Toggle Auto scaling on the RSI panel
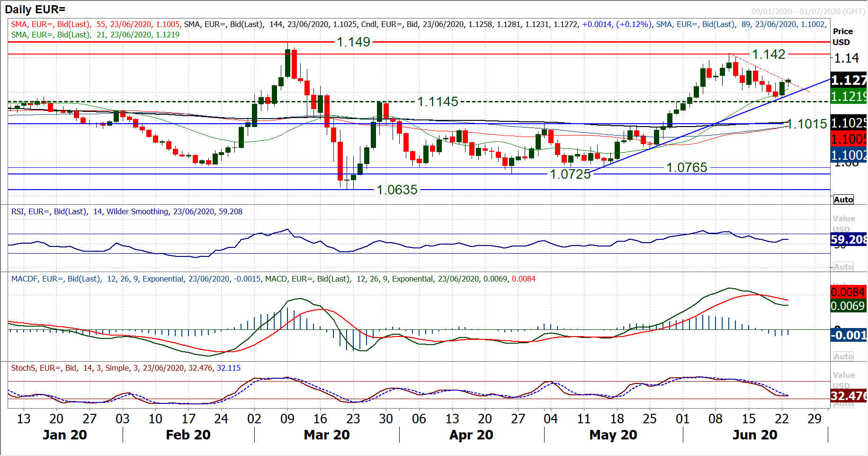Screen dimensions: 868x456 point(843,267)
